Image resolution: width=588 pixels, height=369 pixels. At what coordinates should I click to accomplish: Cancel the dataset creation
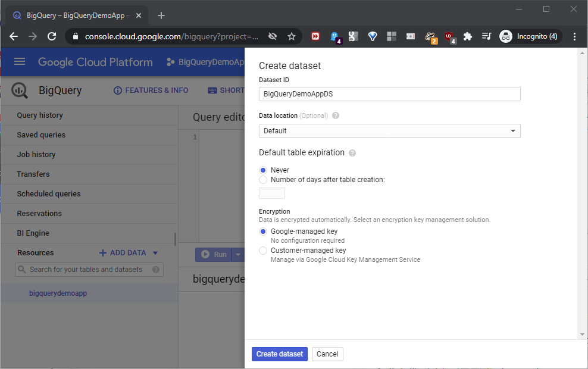(327, 354)
